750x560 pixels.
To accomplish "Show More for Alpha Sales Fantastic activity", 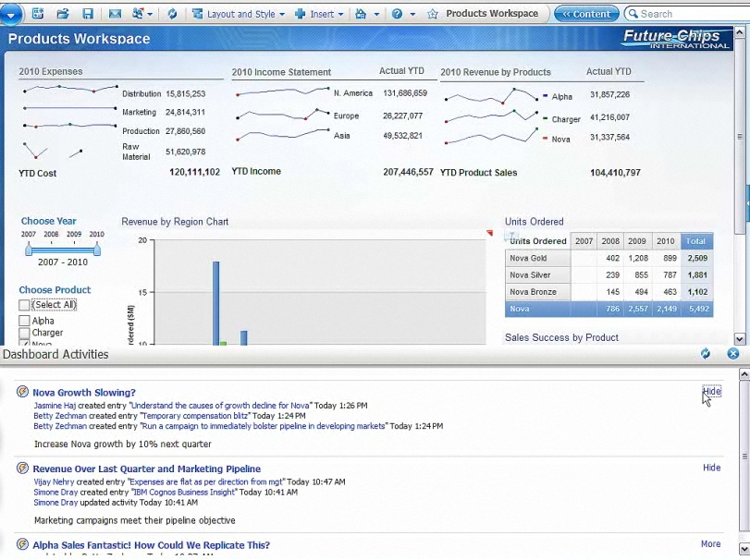I will pos(711,543).
